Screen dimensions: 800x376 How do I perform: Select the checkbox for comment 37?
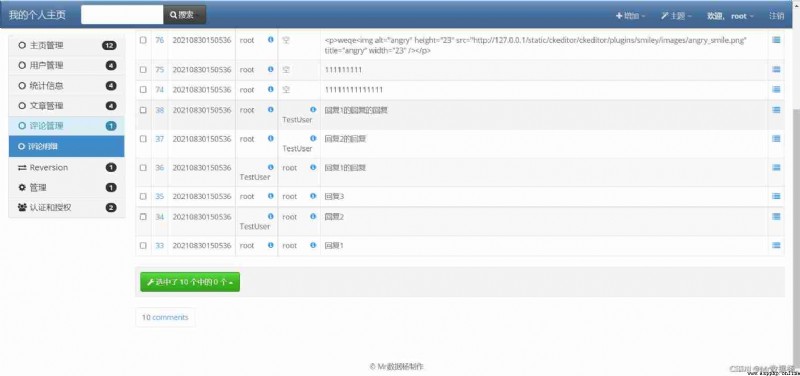pos(143,139)
